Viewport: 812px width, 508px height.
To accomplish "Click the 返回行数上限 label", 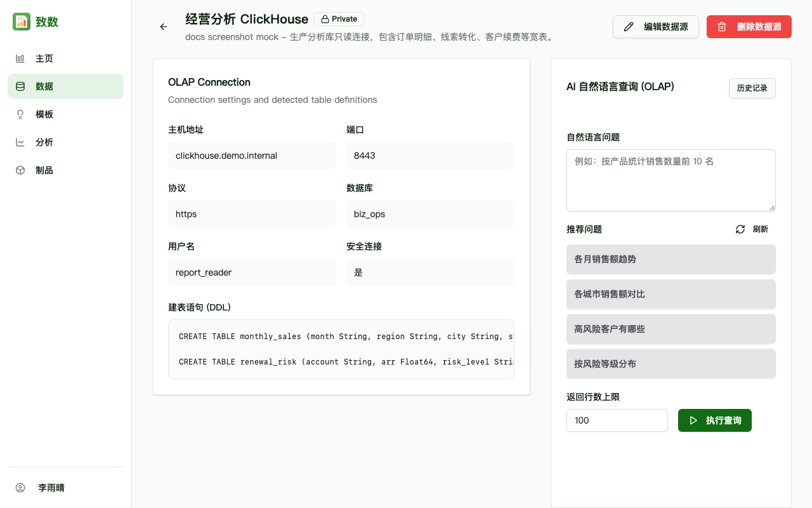I will coord(593,397).
